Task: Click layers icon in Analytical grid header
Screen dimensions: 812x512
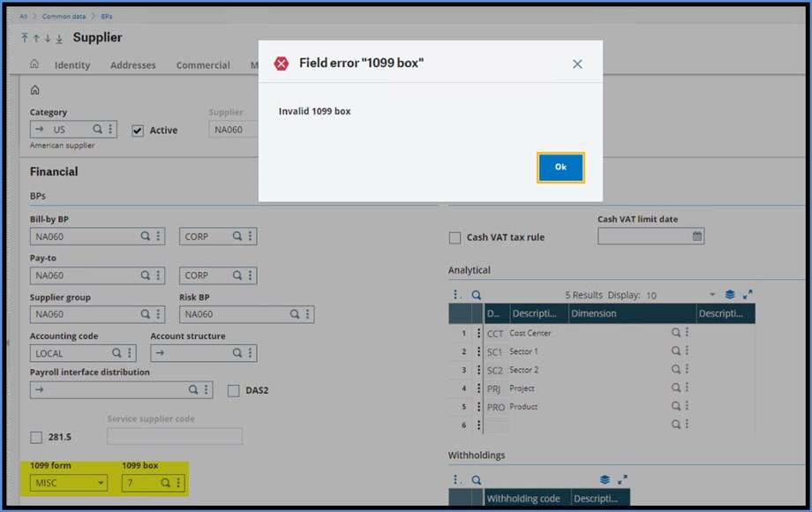Action: pyautogui.click(x=730, y=295)
